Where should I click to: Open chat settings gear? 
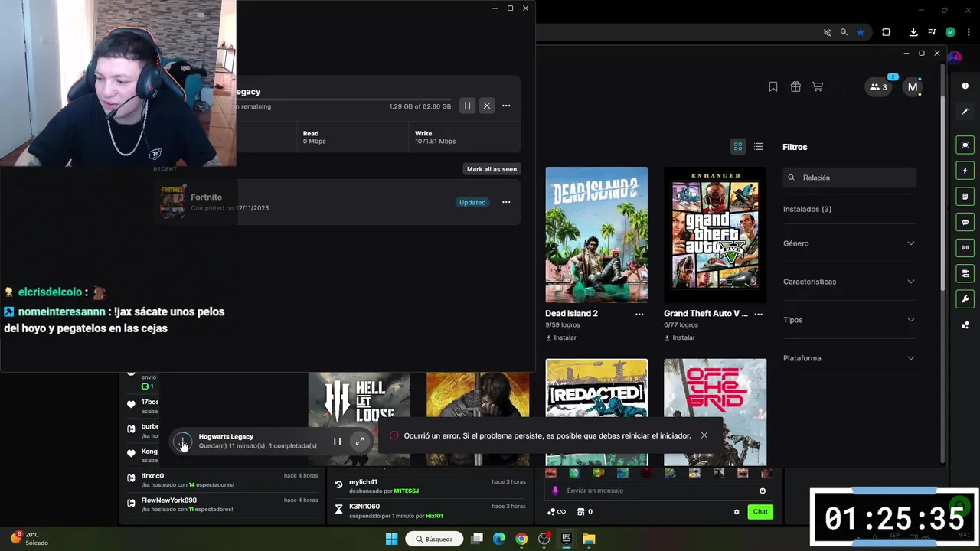737,512
